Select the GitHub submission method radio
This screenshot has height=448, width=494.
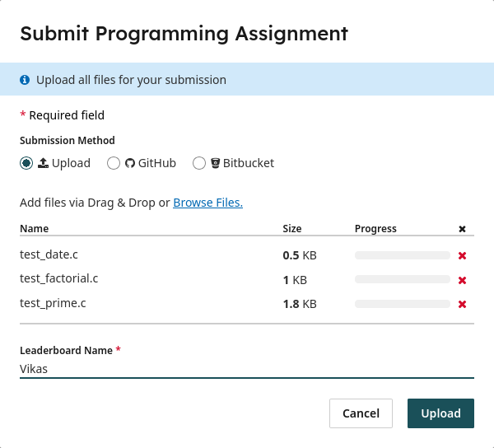[x=114, y=163]
